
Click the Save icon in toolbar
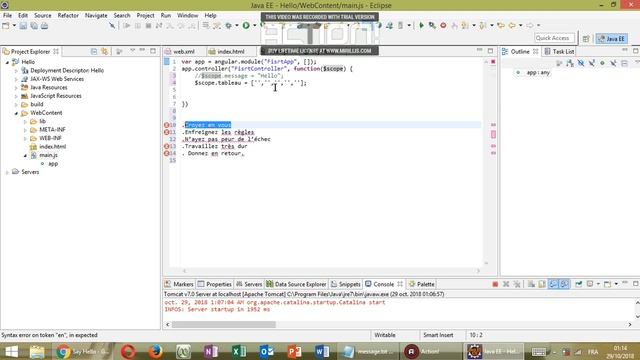click(x=23, y=26)
